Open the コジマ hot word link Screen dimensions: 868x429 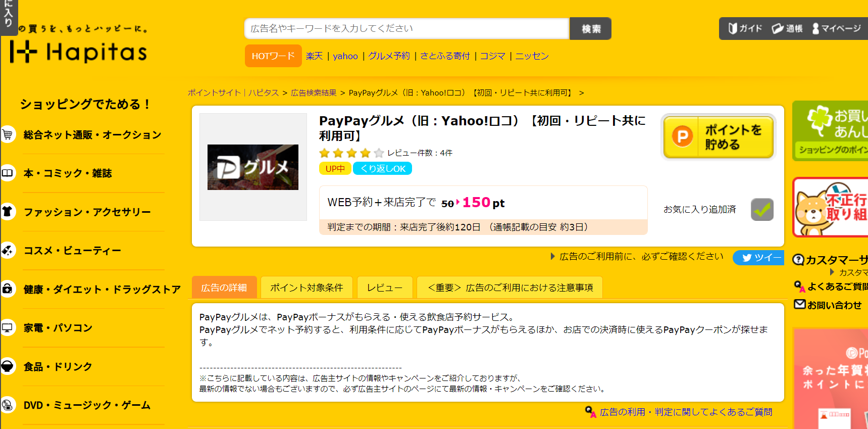tap(492, 56)
